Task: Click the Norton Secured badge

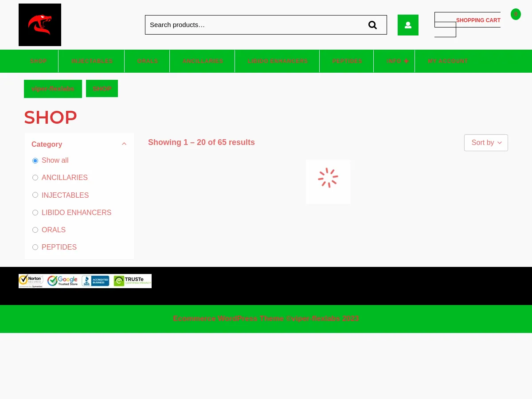Action: point(31,281)
